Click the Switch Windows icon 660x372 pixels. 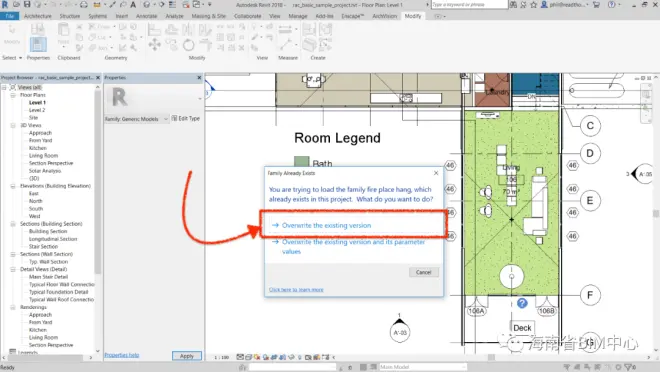197,5
